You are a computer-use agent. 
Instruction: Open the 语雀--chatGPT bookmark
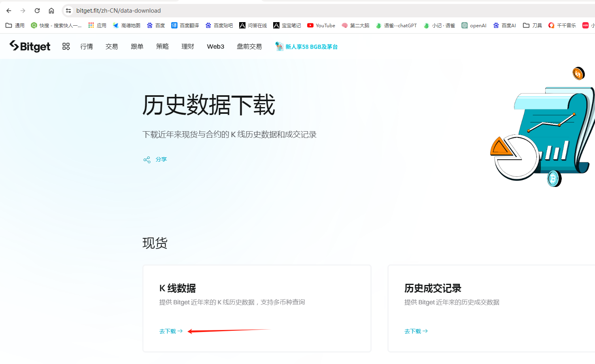(396, 25)
